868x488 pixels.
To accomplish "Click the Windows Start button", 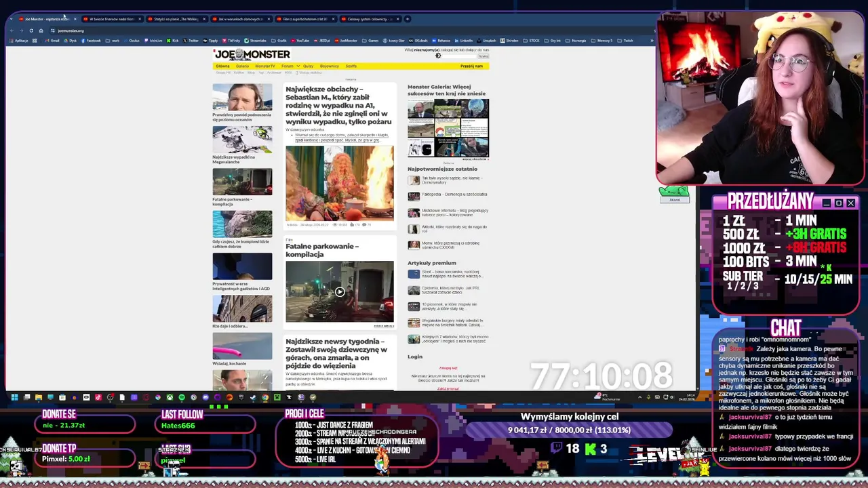I will pos(15,397).
